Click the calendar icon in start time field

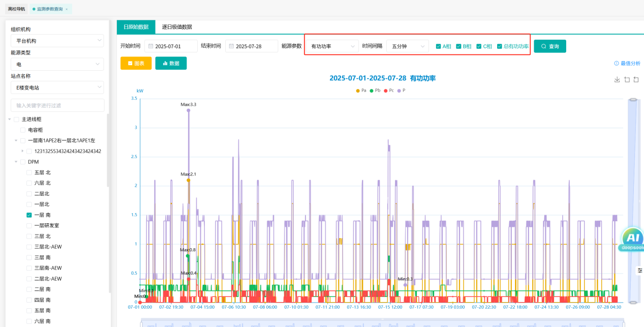[150, 46]
